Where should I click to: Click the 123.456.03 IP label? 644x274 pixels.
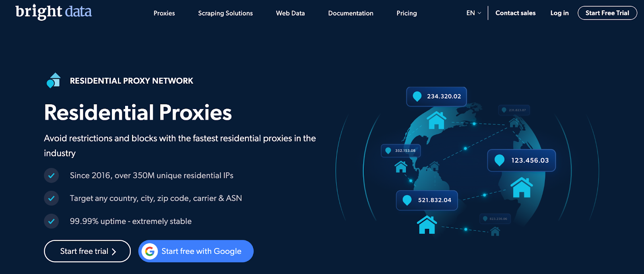[x=522, y=161]
